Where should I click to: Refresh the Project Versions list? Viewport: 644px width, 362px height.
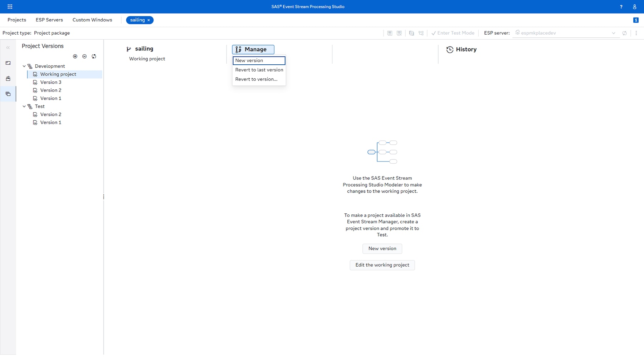tap(94, 56)
